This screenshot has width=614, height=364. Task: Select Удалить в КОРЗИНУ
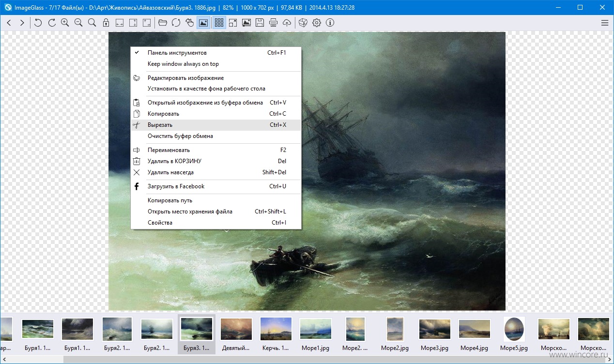(x=216, y=161)
